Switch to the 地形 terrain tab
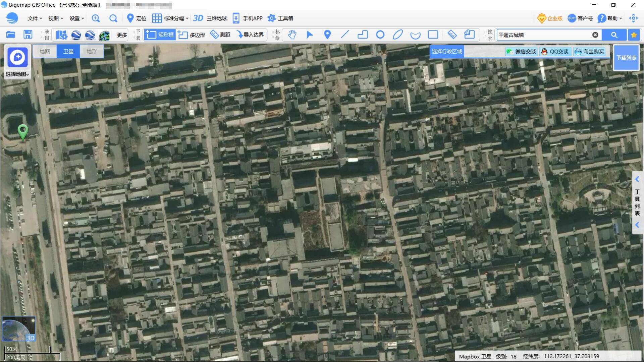 tap(92, 51)
